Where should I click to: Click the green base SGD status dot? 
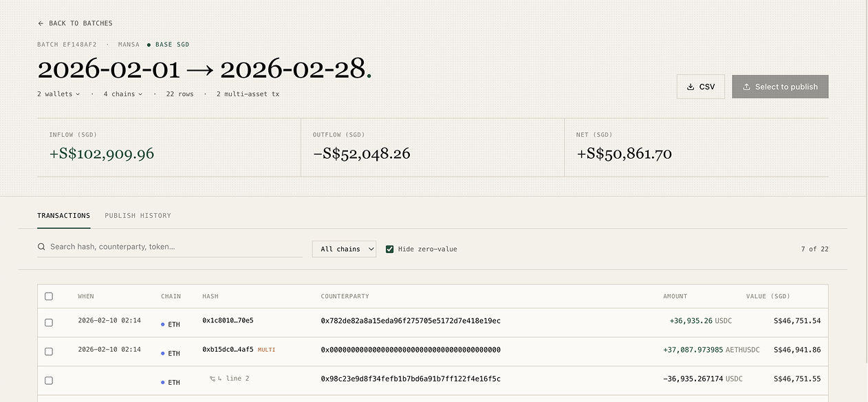coord(149,45)
